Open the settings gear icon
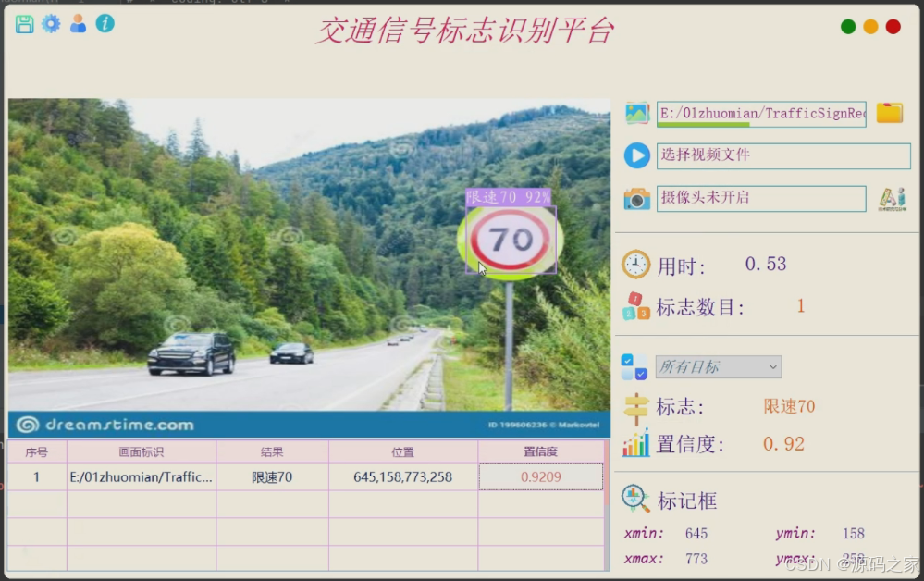924x581 pixels. click(51, 24)
